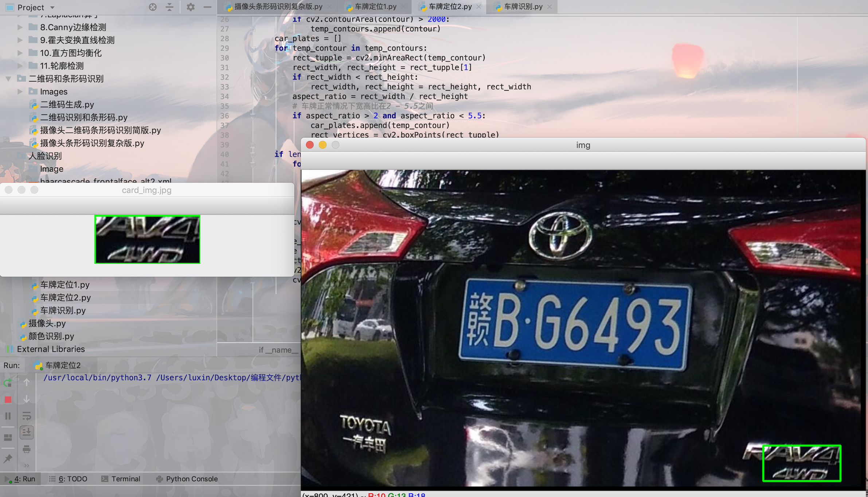Collapse the 二维码和条形码识别 folder
Screen dimensions: 868x497
coord(8,79)
